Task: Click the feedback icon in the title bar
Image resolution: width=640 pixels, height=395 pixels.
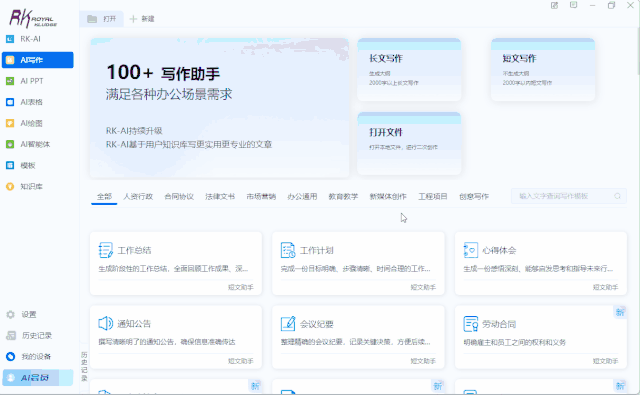Action: pos(554,5)
